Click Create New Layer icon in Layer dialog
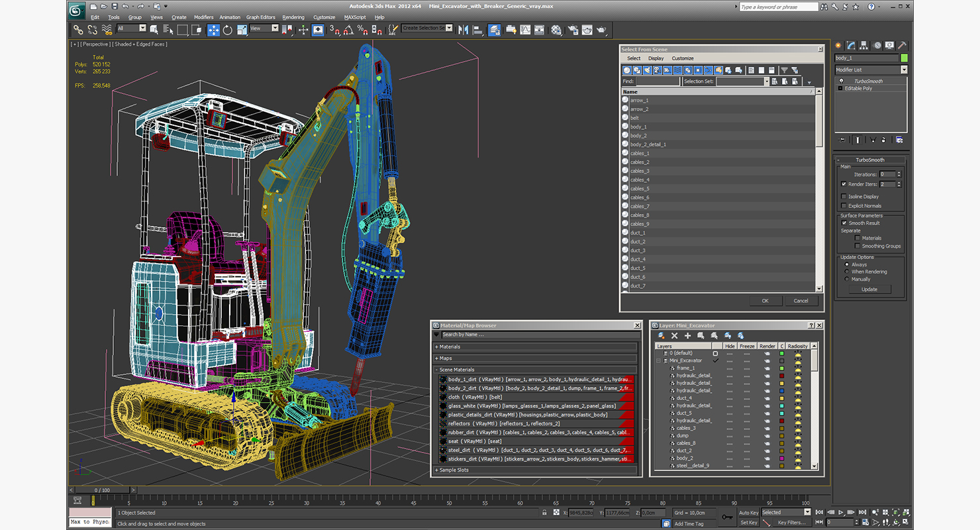The height and width of the screenshot is (530, 980). pos(661,336)
